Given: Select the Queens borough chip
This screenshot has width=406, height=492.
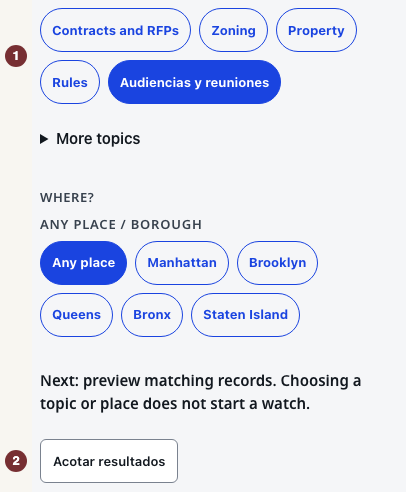Looking at the screenshot, I should click(76, 315).
